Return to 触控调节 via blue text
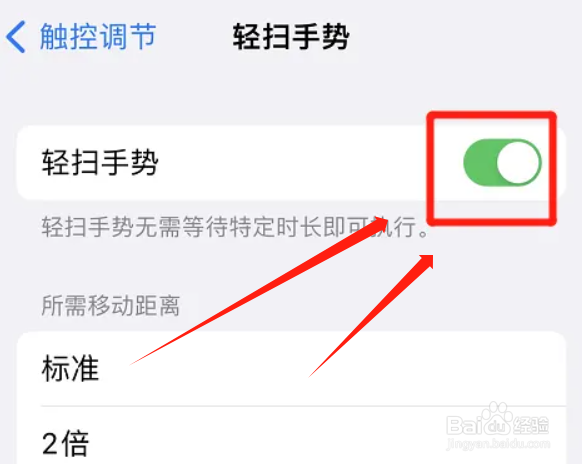Viewport: 582px width, 464px height. tap(98, 36)
